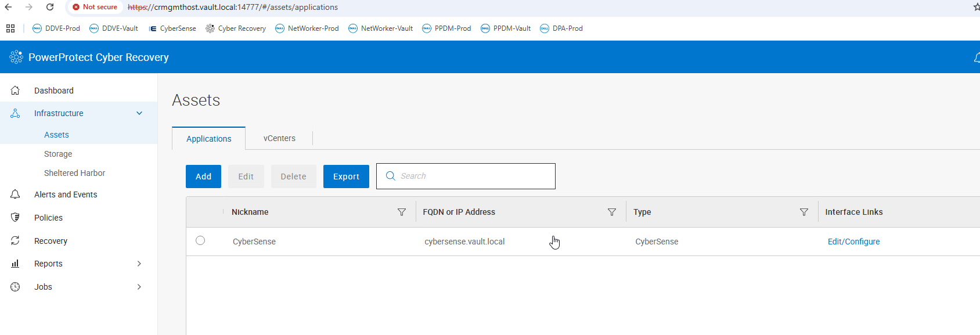Open the DDVE-Prod bookmark
Screen dimensions: 980x335
tap(56, 28)
